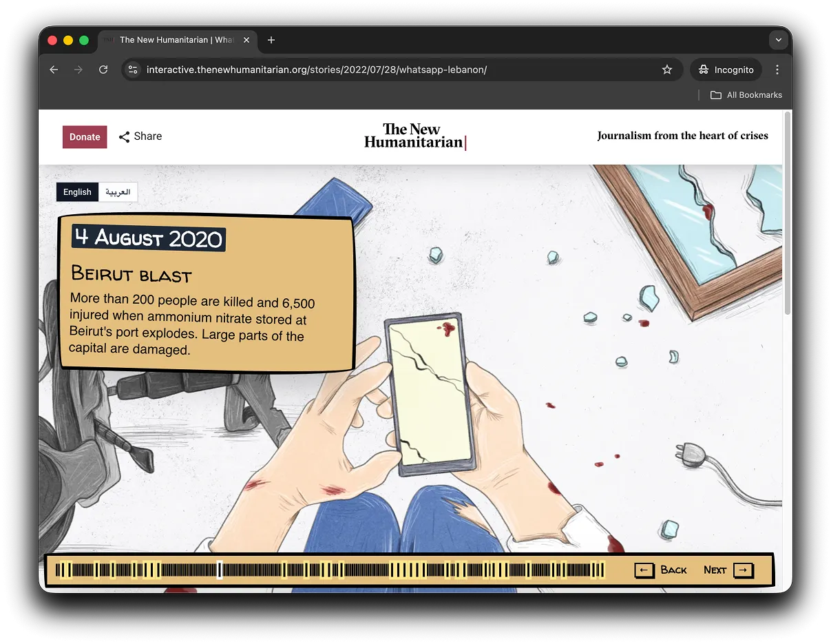Click the highlighted marker on story timeline
This screenshot has height=644, width=831.
[220, 570]
